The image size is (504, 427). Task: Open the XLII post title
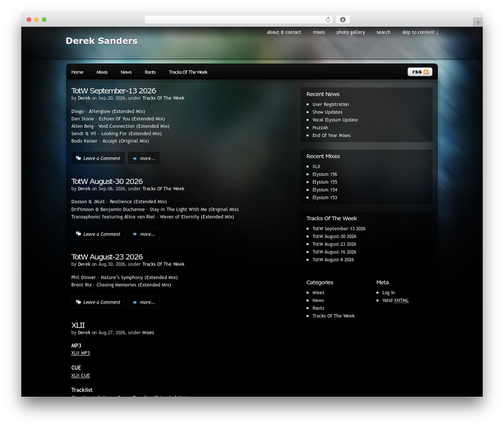pyautogui.click(x=78, y=325)
